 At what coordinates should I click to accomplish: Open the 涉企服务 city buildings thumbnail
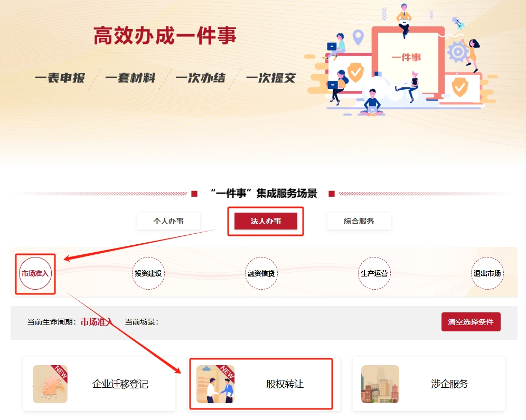point(380,384)
